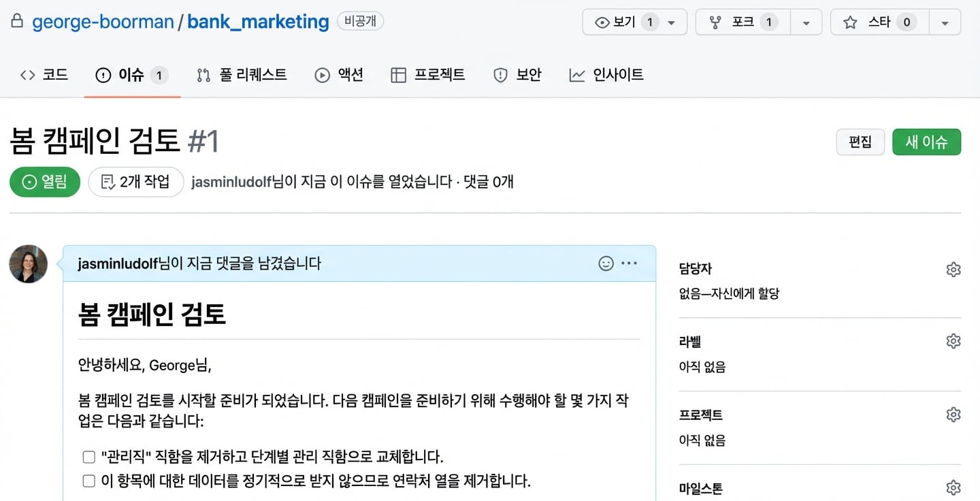Create a new issue with 새 이슈
The height and width of the screenshot is (501, 980).
926,142
